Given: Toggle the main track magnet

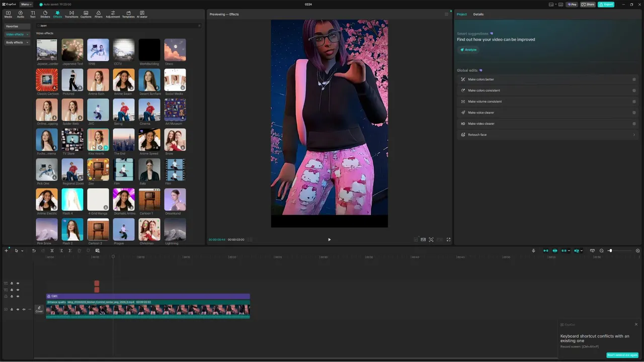Looking at the screenshot, I should point(545,250).
